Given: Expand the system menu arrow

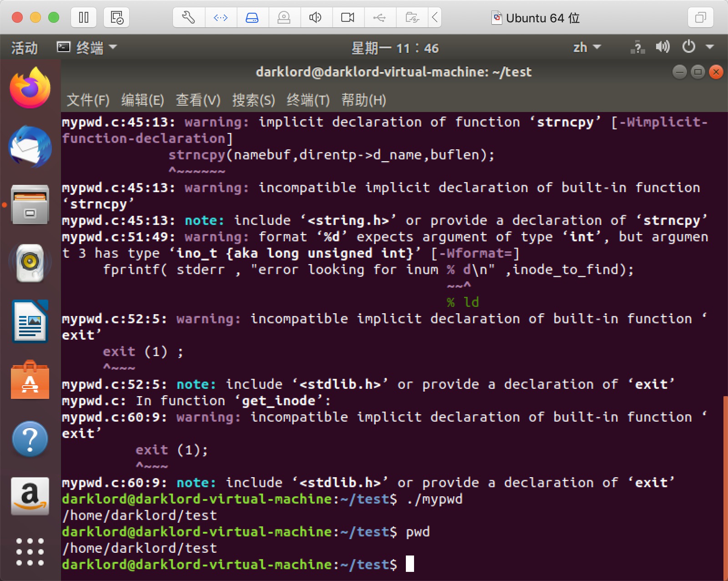Looking at the screenshot, I should tap(710, 47).
